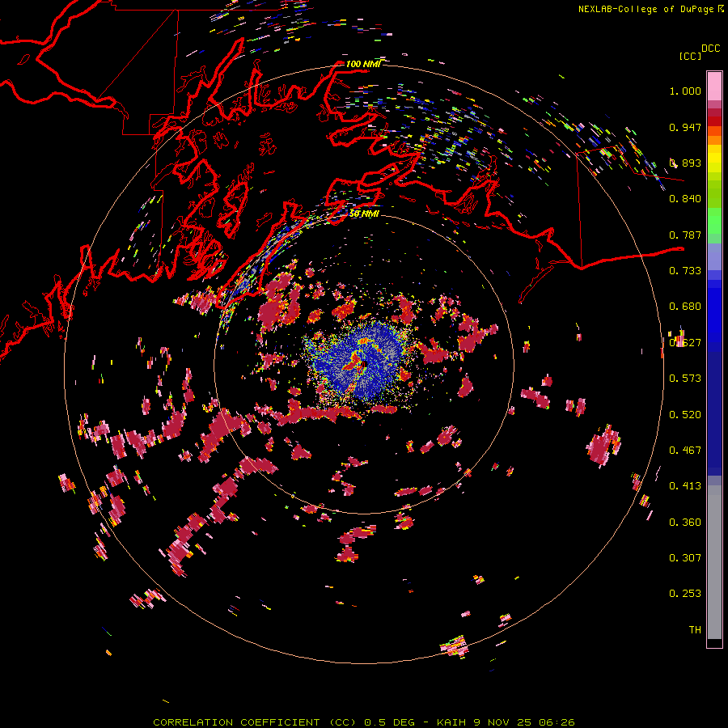Select the "0.840" color scale value
Viewport: 728px width, 728px height.
(x=685, y=199)
